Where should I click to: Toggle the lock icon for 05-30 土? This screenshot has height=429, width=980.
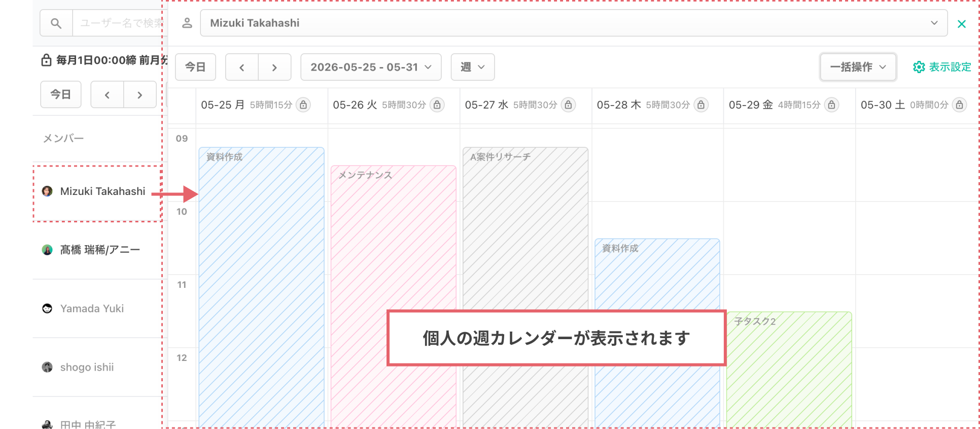[959, 105]
